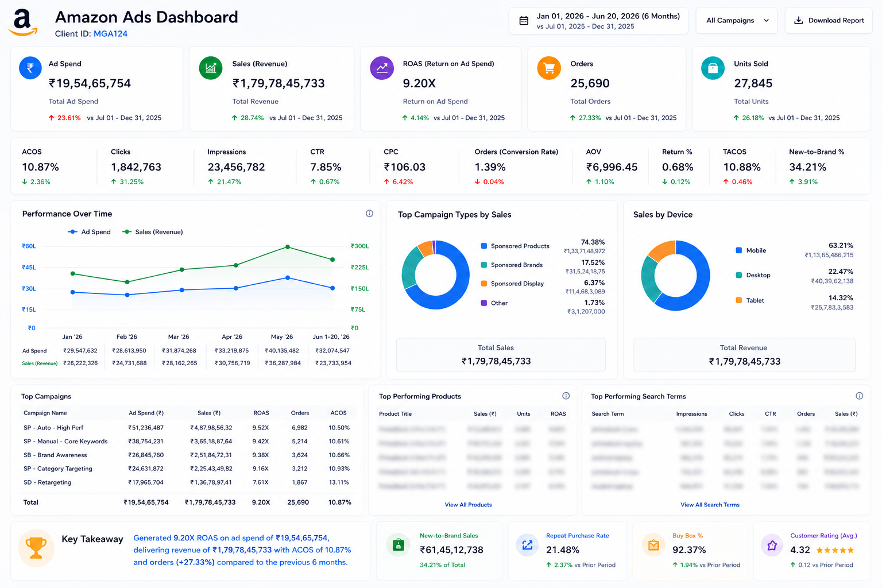Toggle the Ad Spend series in chart legend
882x588 pixels.
pos(89,232)
